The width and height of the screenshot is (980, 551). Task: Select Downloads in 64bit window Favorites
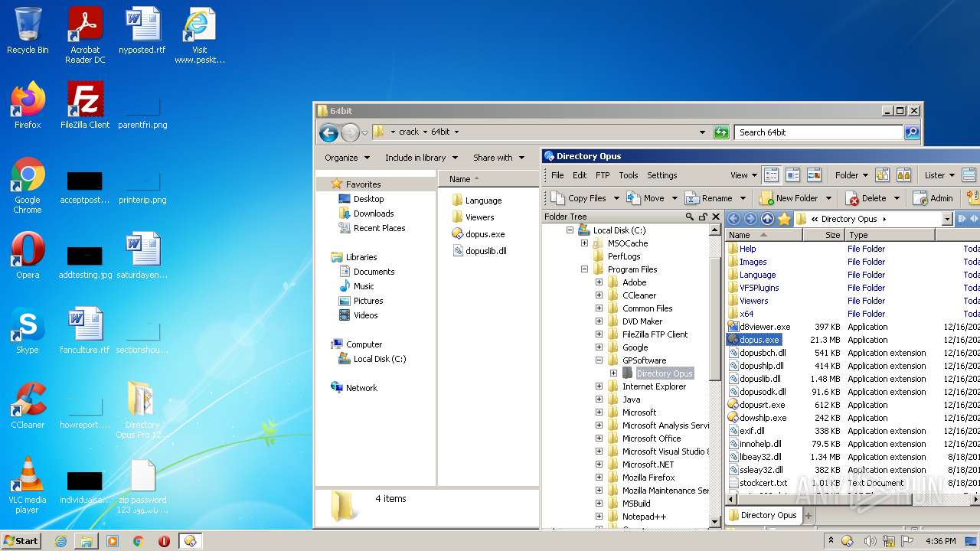[374, 214]
